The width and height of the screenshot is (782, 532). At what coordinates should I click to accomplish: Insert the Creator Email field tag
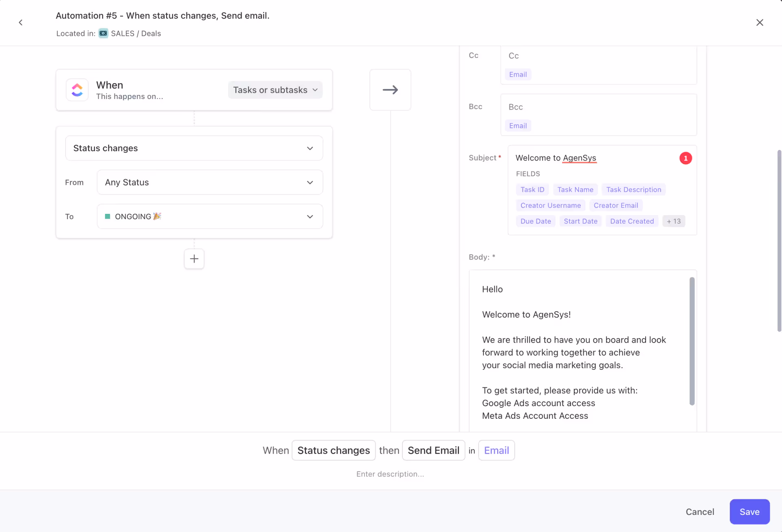pos(615,205)
